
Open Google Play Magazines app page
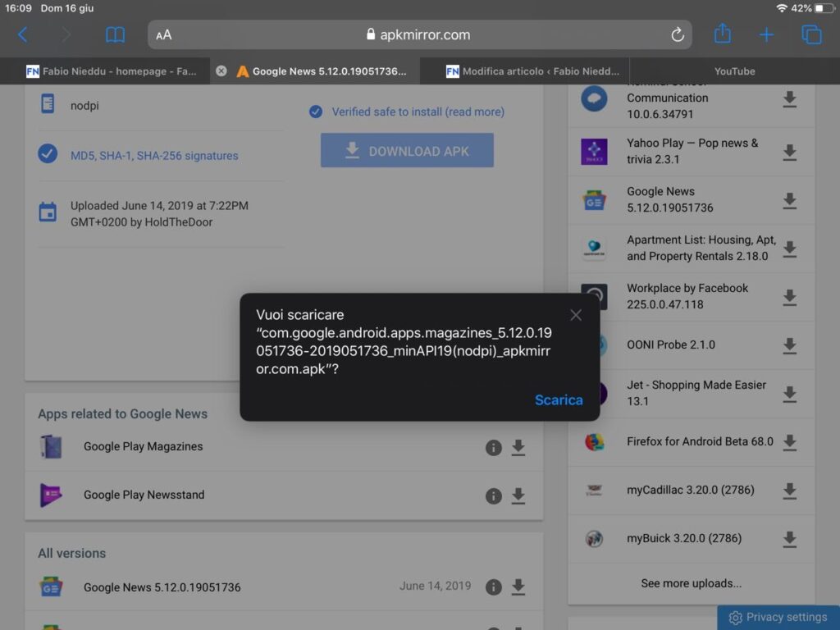coord(143,446)
